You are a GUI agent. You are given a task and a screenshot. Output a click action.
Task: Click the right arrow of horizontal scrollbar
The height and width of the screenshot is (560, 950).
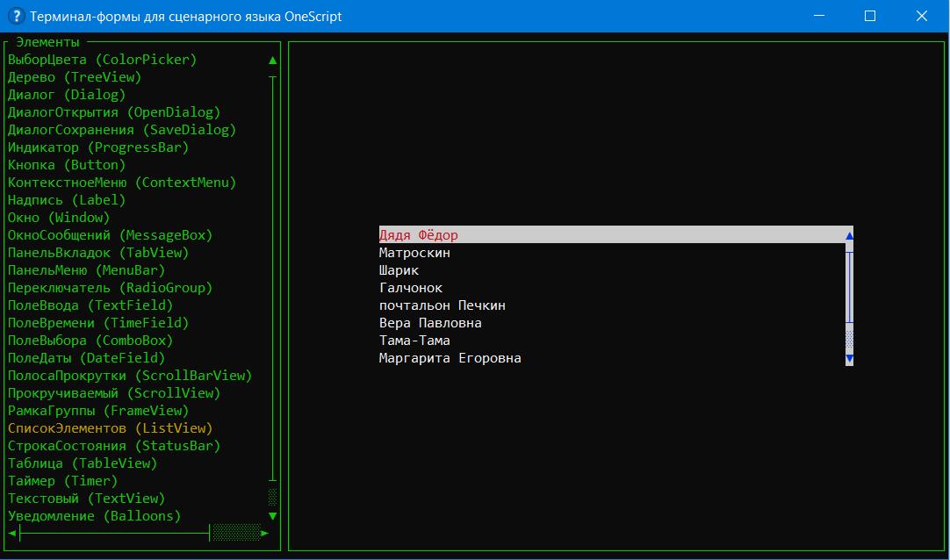pos(266,534)
